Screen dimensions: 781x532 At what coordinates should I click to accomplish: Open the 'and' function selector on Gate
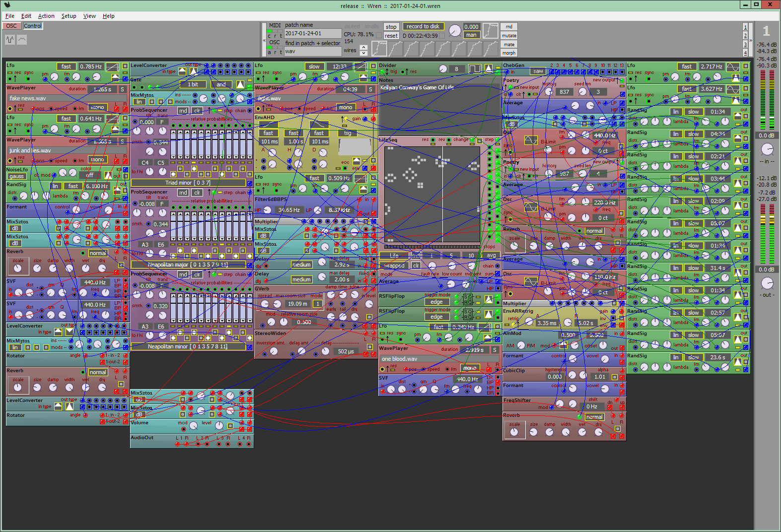pos(221,84)
